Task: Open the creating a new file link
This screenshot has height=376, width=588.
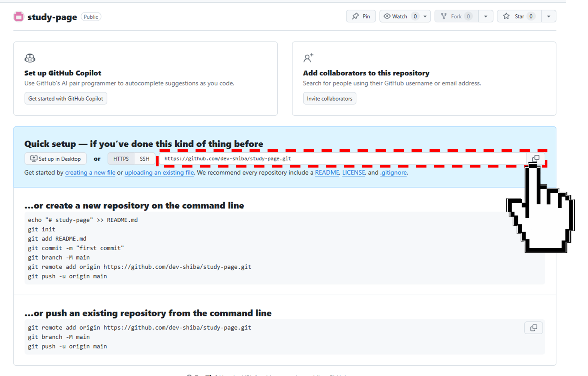Action: pyautogui.click(x=90, y=172)
